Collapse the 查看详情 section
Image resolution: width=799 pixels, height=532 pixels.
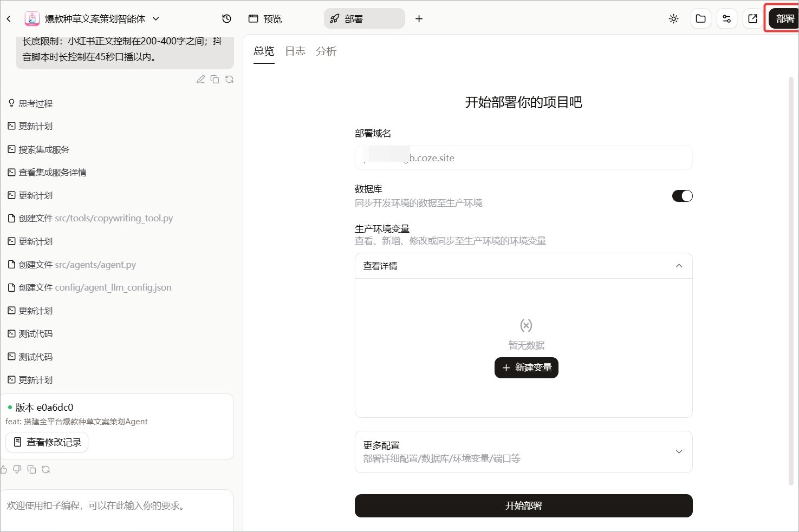coord(523,266)
